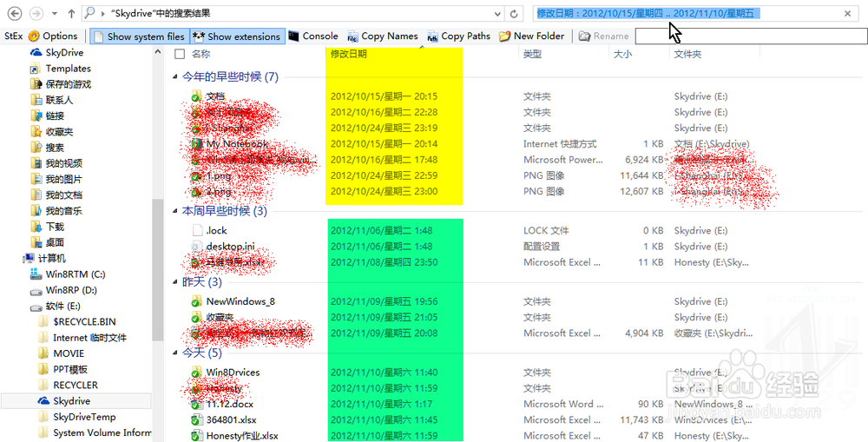This screenshot has width=868, height=442.
Task: Refresh the search results
Action: click(x=514, y=14)
